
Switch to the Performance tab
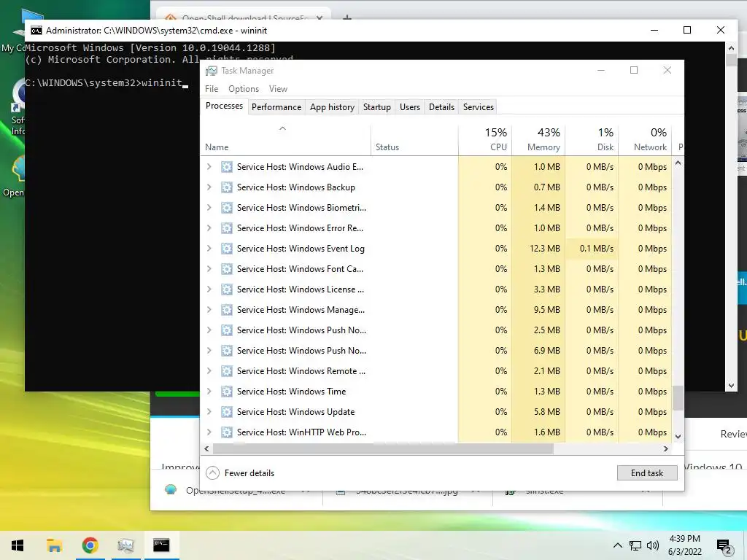(276, 107)
